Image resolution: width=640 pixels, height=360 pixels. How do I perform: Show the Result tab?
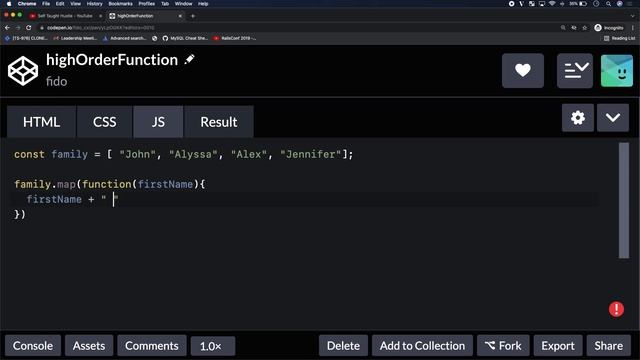pyautogui.click(x=219, y=122)
